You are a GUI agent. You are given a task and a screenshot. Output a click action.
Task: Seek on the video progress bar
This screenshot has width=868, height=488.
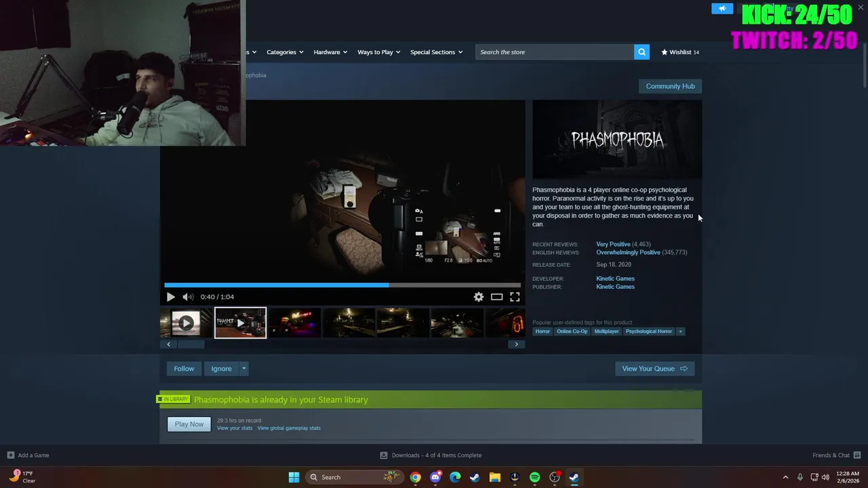point(342,285)
